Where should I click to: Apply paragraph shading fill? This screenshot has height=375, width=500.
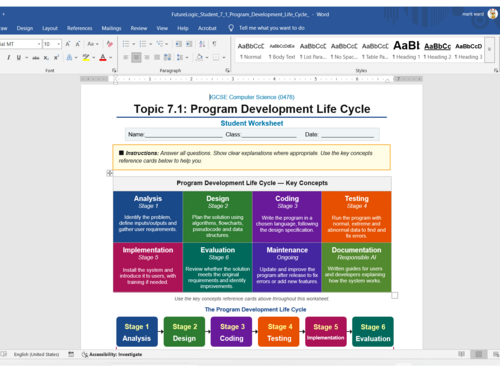pyautogui.click(x=199, y=57)
